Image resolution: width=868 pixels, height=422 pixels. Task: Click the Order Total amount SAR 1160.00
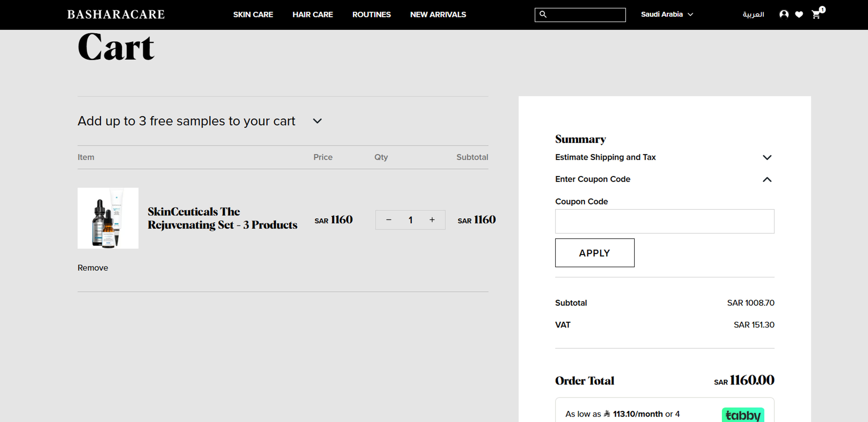tap(744, 380)
